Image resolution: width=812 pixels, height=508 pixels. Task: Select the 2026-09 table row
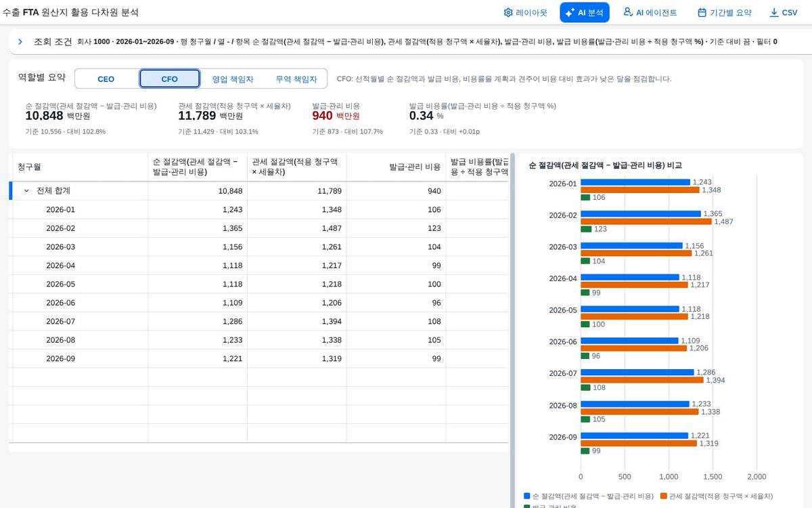pos(260,358)
